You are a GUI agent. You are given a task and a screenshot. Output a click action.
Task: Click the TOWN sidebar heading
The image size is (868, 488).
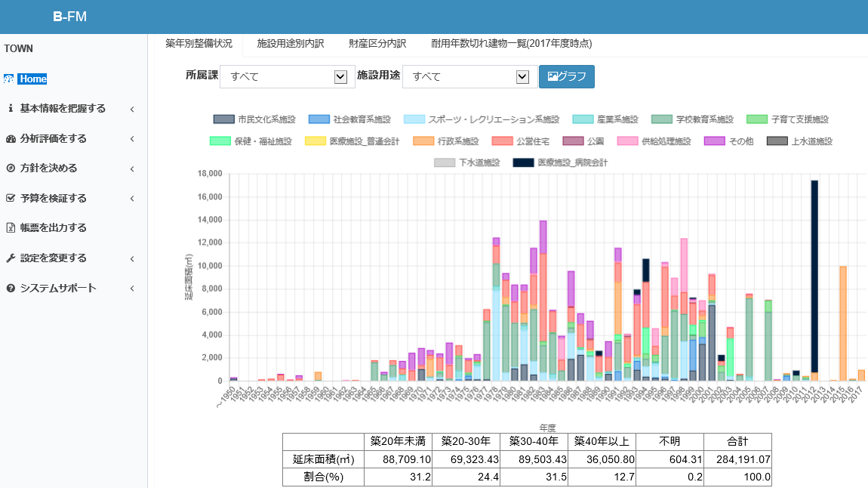tap(18, 49)
